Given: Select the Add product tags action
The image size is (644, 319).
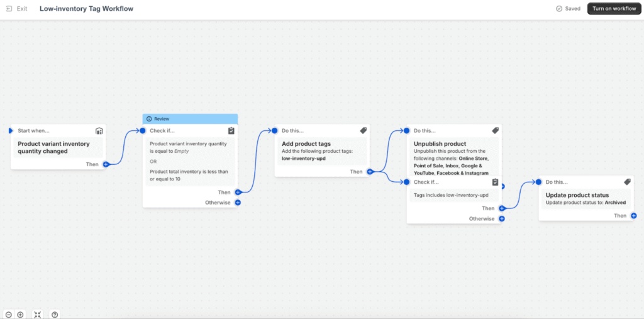Looking at the screenshot, I should point(306,144).
